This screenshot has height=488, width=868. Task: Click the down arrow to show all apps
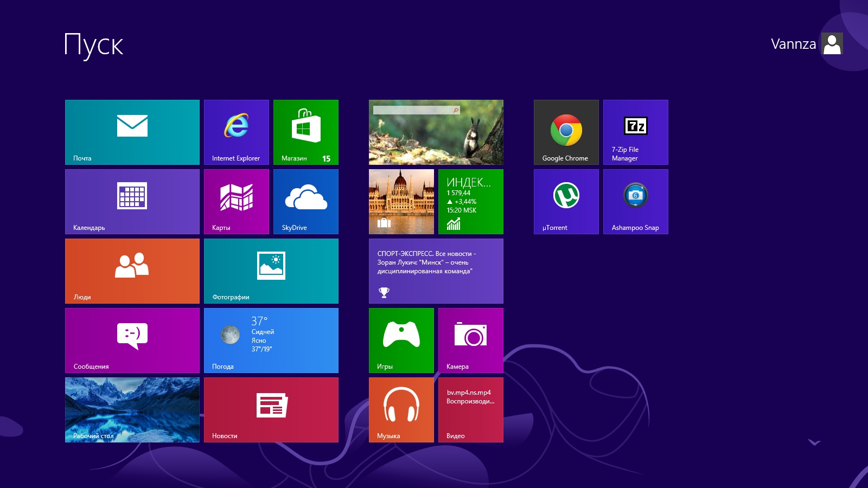pyautogui.click(x=814, y=442)
